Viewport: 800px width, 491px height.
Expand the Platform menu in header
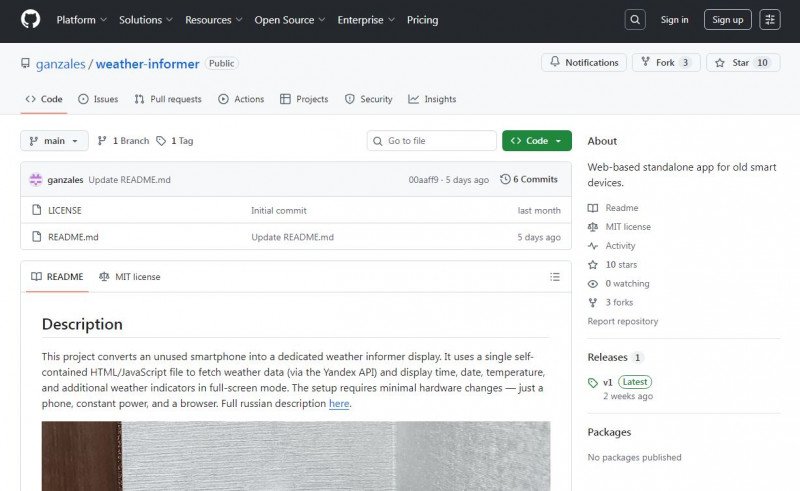point(82,20)
